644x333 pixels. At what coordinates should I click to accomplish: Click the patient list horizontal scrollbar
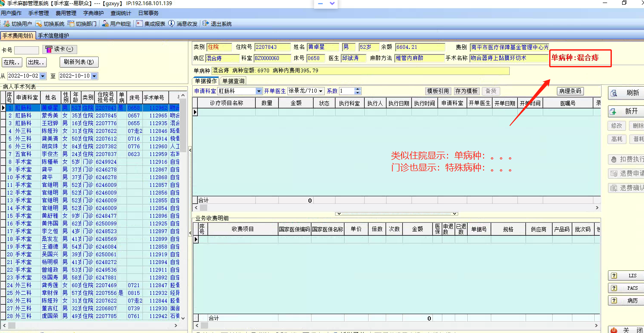coord(91,326)
